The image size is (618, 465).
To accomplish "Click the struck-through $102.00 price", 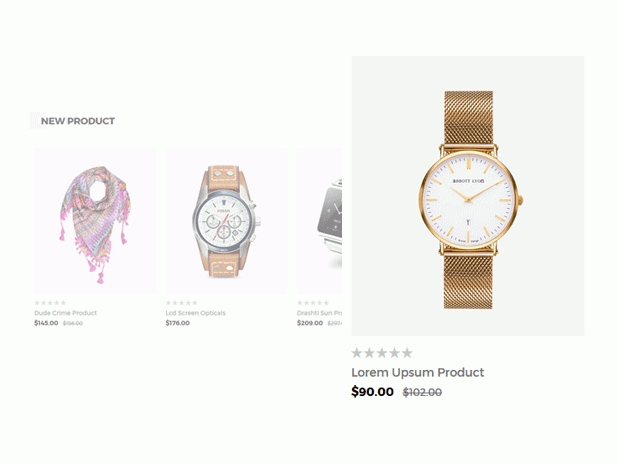I will click(x=422, y=392).
